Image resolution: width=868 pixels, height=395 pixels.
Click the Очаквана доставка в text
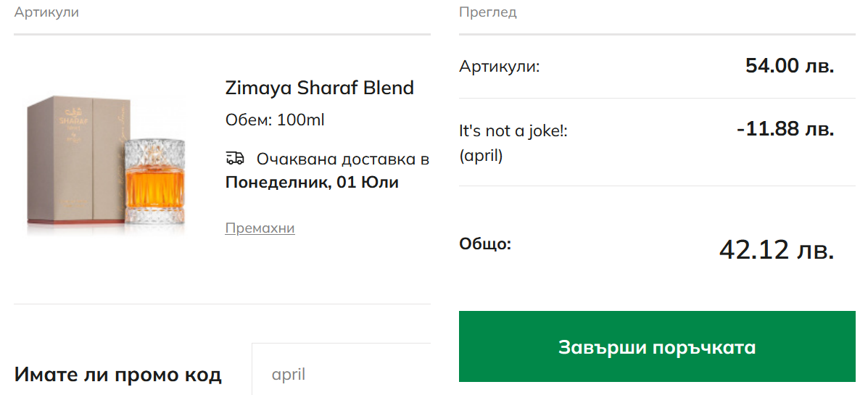342,159
